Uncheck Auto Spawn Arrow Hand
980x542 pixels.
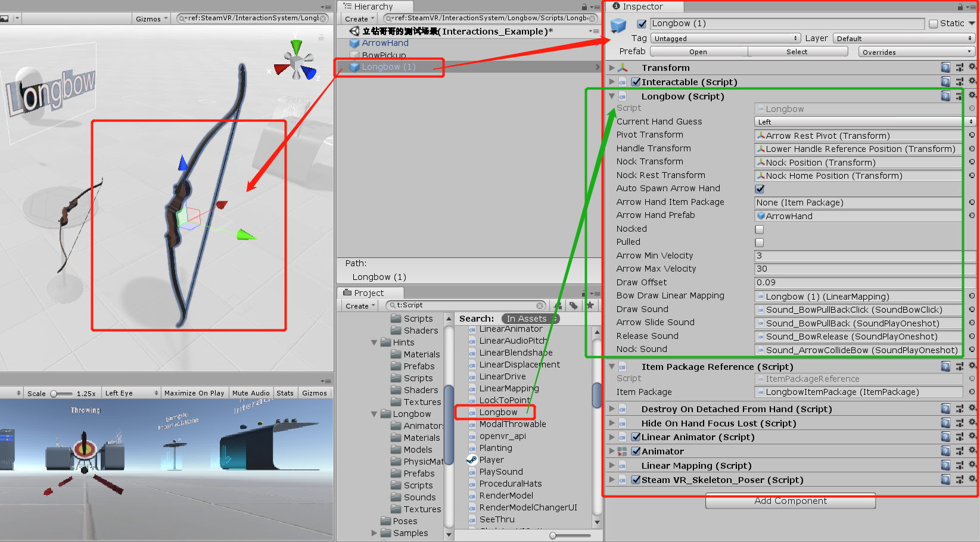pyautogui.click(x=760, y=189)
